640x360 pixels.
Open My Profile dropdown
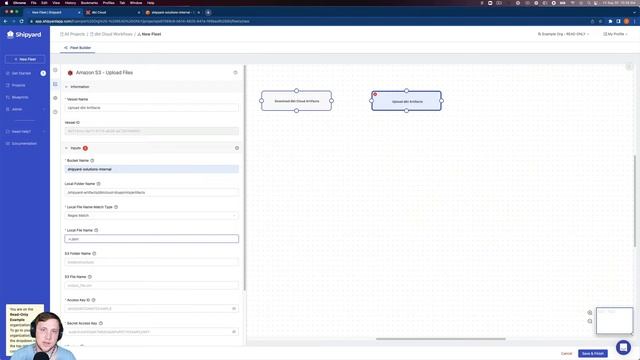[x=615, y=34]
